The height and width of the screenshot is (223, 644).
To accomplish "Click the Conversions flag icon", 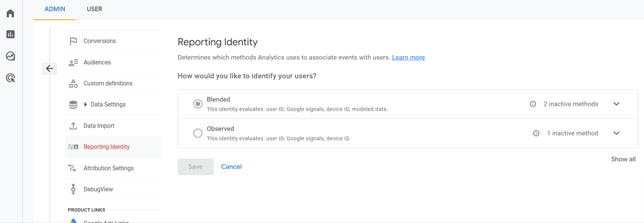I will click(x=73, y=41).
